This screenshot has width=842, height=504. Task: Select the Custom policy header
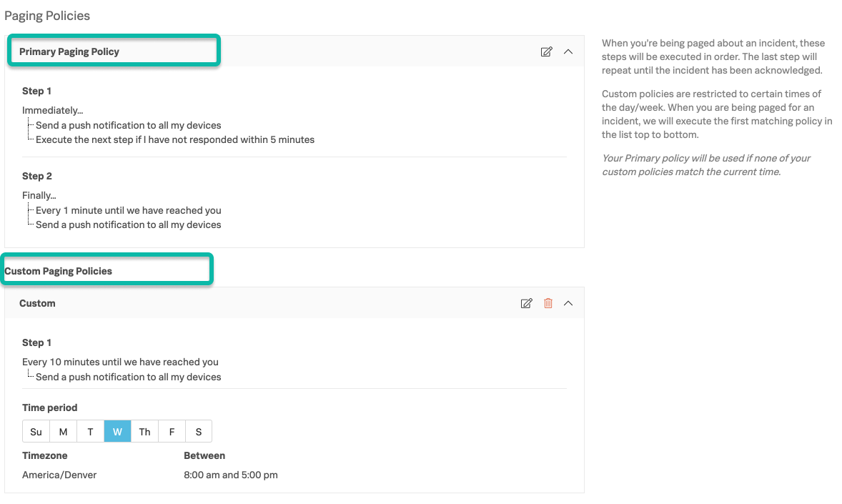(37, 303)
